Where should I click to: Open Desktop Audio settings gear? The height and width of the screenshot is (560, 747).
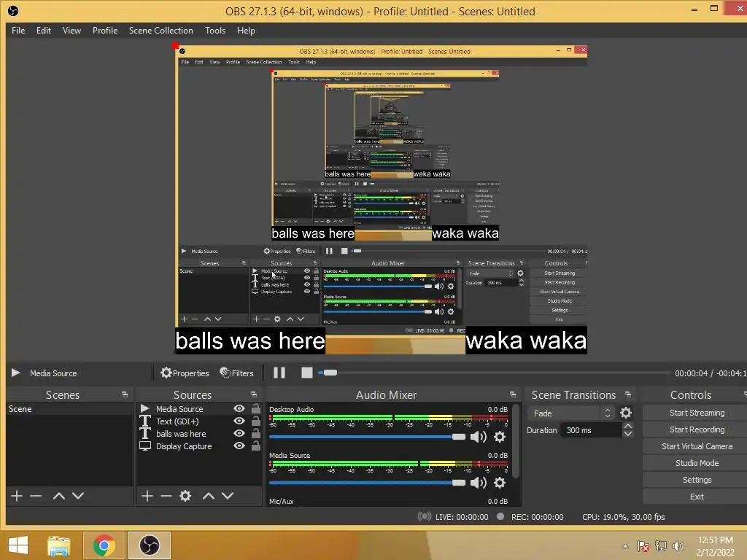tap(499, 437)
